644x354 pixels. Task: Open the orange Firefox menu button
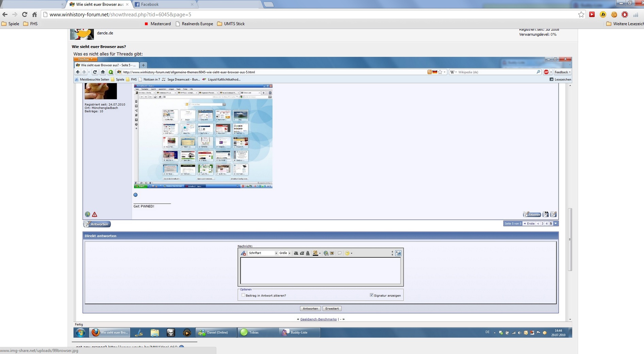[85, 59]
